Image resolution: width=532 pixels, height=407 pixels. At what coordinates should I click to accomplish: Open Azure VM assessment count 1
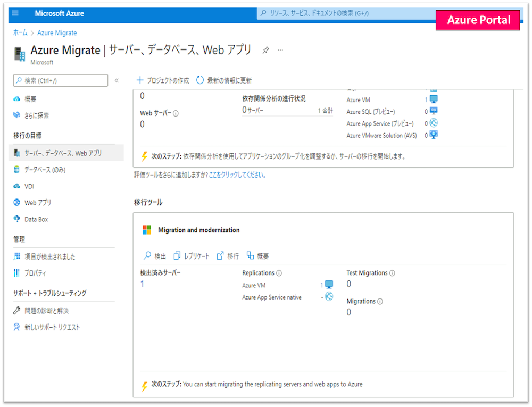426,99
